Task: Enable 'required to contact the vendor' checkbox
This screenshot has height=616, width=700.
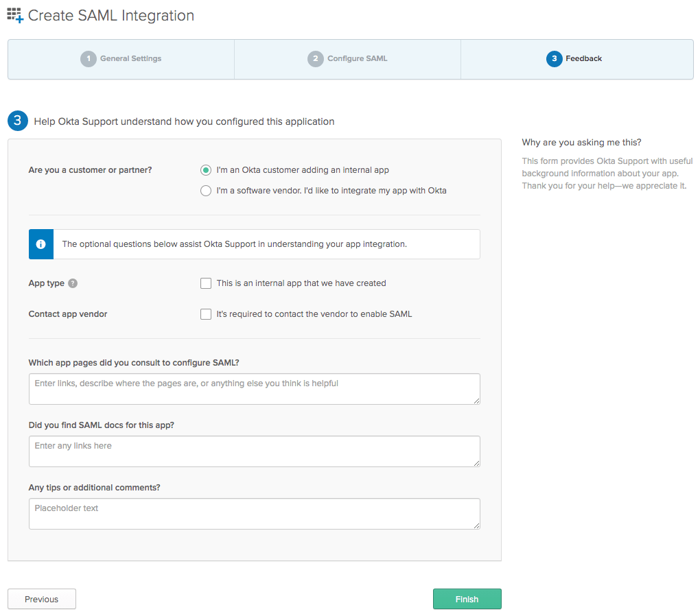Action: (206, 314)
